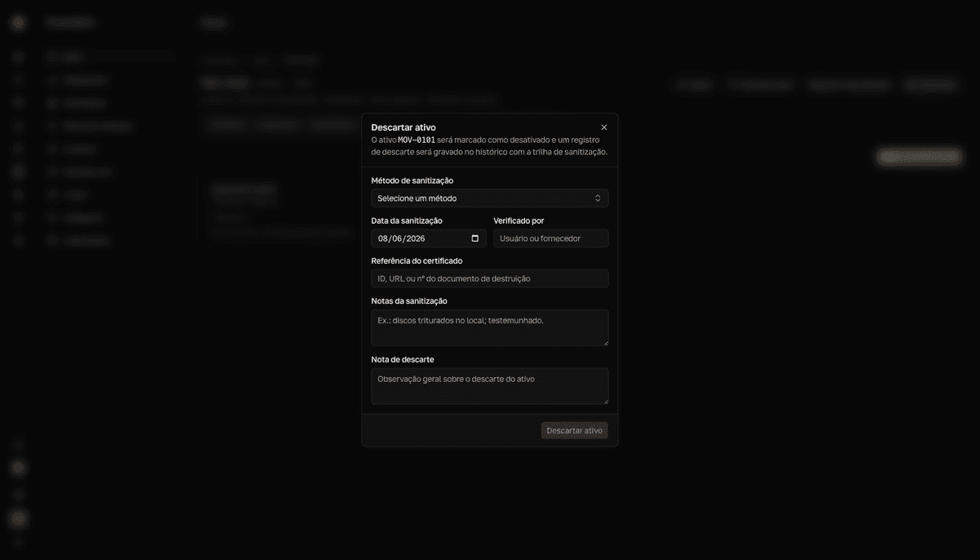
Task: Click the Notas da sanitização label
Action: pyautogui.click(x=409, y=301)
